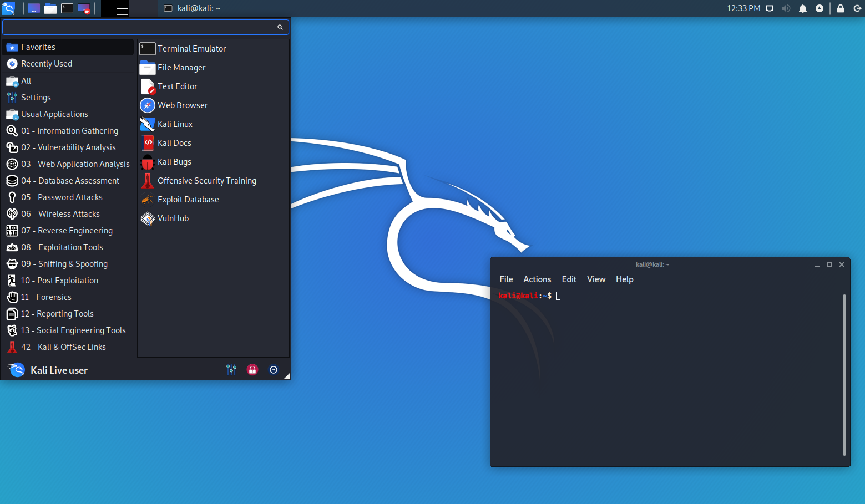Click the lock screen padlock button
The width and height of the screenshot is (865, 504).
tap(252, 369)
